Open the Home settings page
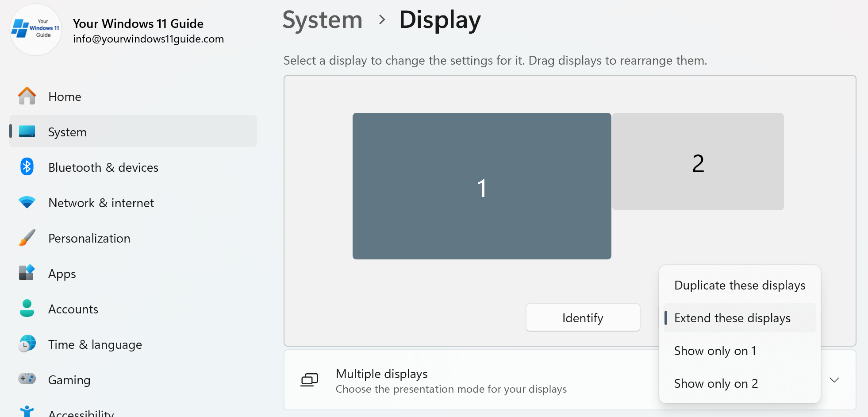868x417 pixels. [133, 96]
